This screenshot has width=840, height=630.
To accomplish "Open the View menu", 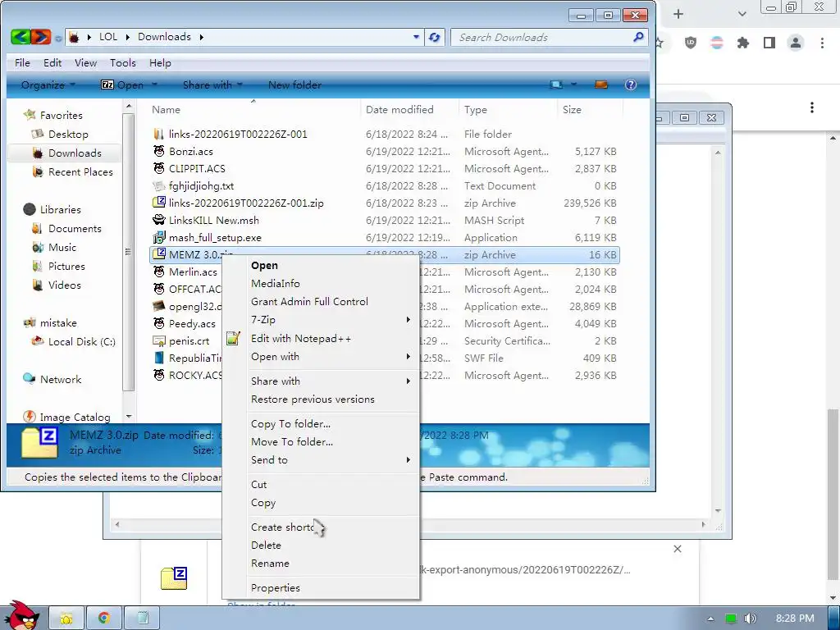I will (x=85, y=62).
